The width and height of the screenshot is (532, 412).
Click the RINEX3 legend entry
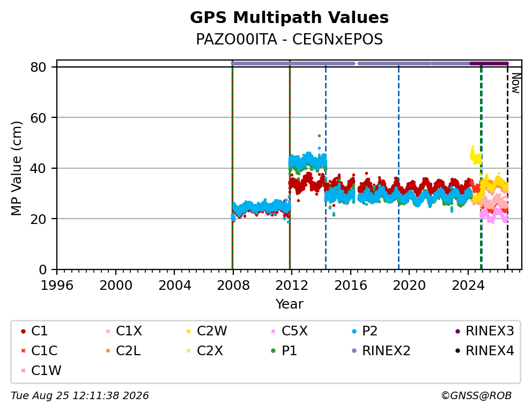coord(484,331)
